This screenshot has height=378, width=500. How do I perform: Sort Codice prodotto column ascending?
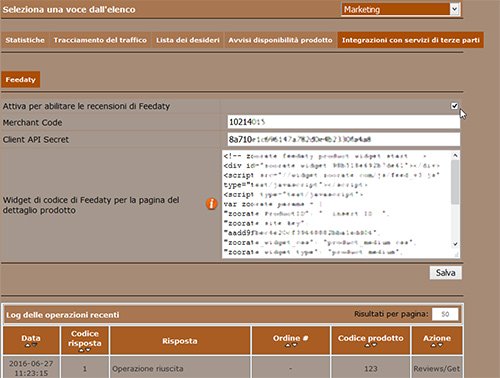click(x=367, y=345)
